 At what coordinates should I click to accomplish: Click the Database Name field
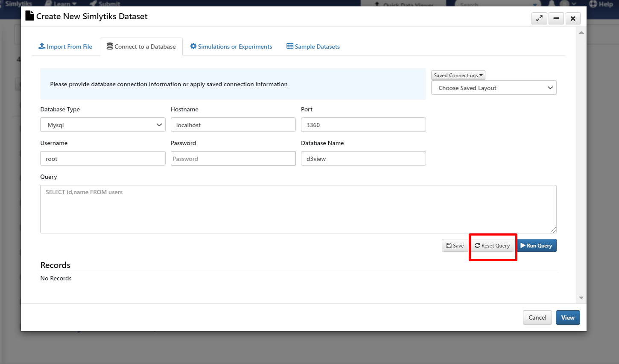tap(363, 159)
